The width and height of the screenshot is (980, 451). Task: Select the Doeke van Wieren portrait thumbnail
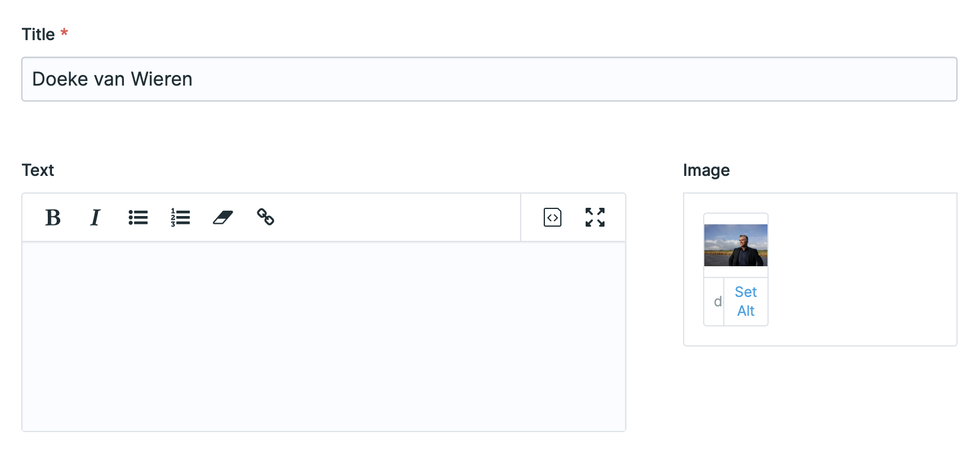[736, 244]
